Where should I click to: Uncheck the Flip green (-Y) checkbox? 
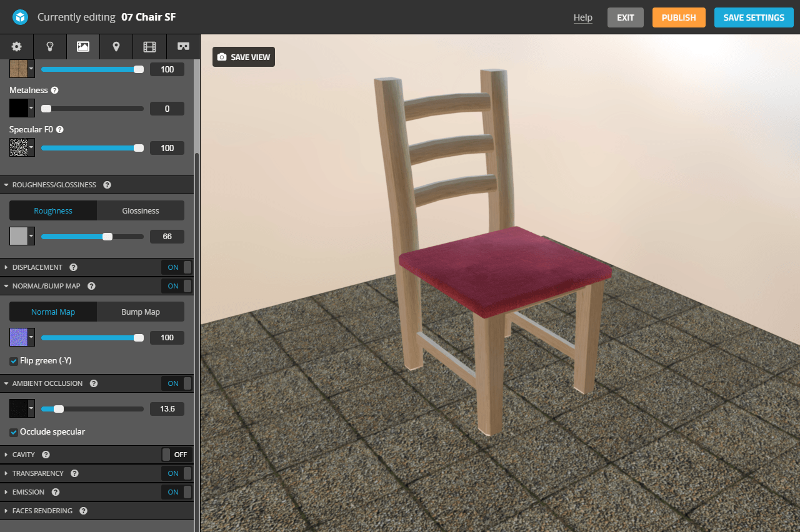pos(14,361)
